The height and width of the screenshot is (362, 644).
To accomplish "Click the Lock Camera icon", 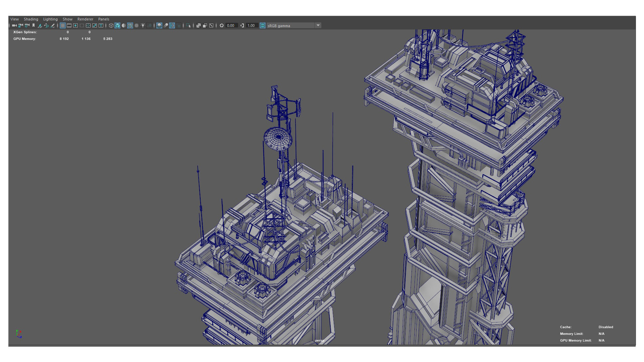I will click(x=20, y=25).
